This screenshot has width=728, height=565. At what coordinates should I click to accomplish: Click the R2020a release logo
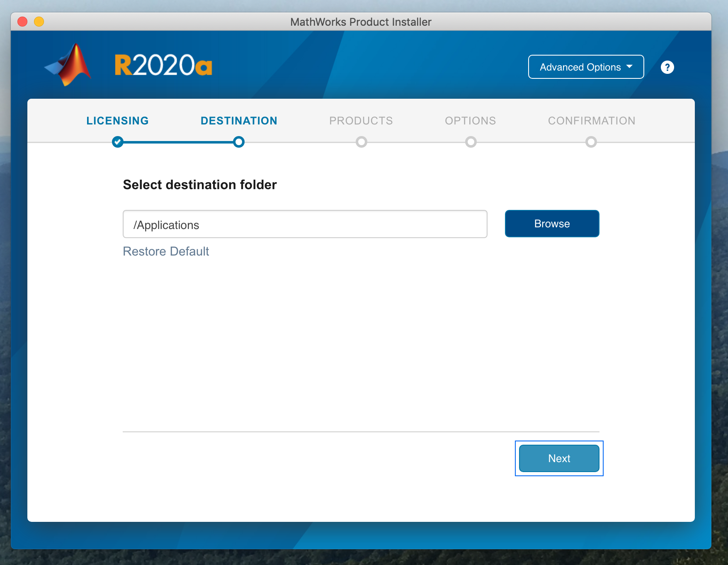coord(163,66)
